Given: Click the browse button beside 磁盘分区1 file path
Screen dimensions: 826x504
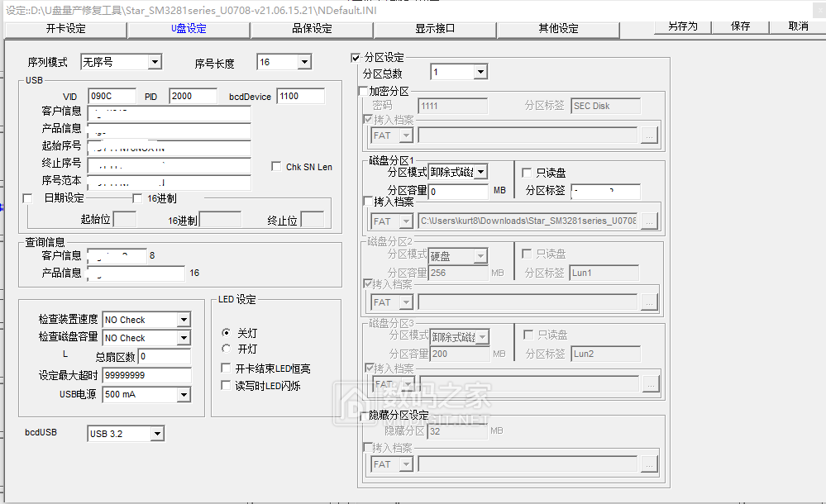Looking at the screenshot, I should point(650,219).
